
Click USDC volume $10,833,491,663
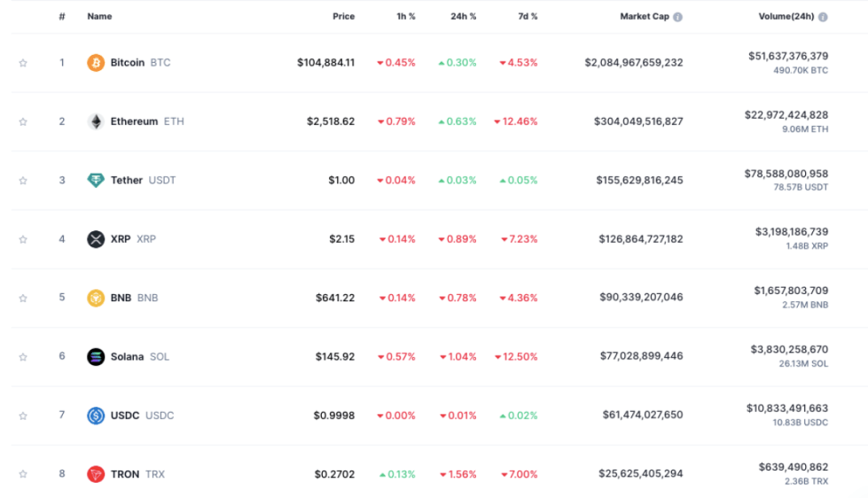point(787,409)
